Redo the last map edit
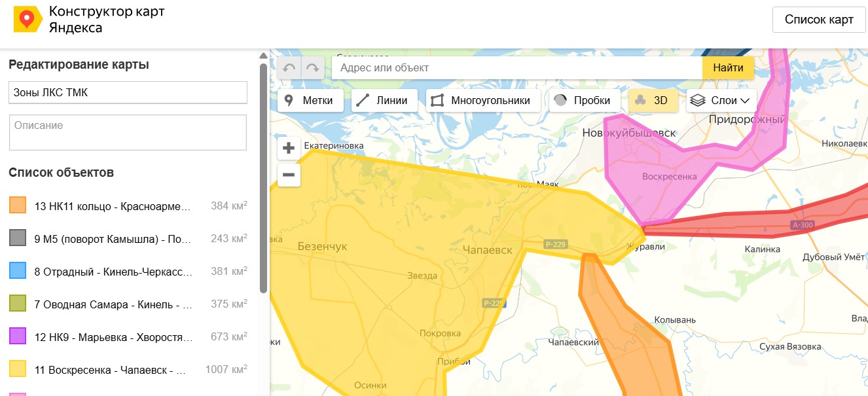The height and width of the screenshot is (396, 868). [313, 67]
